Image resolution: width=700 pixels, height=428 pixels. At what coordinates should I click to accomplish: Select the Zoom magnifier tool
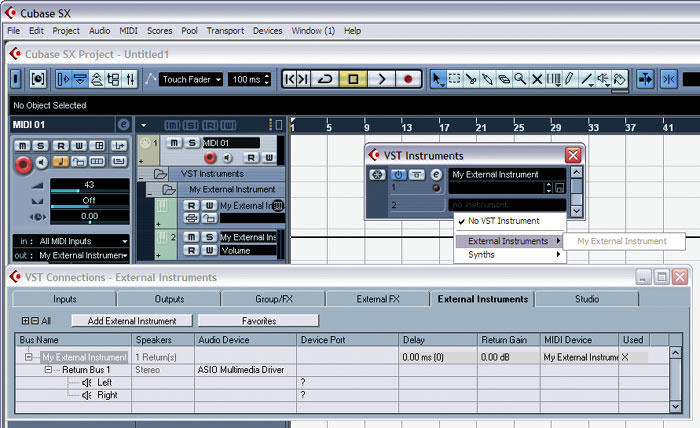520,79
